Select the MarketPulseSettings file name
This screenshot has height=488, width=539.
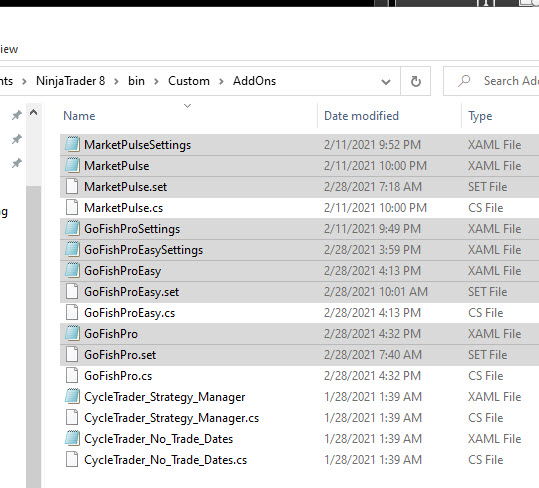click(138, 145)
